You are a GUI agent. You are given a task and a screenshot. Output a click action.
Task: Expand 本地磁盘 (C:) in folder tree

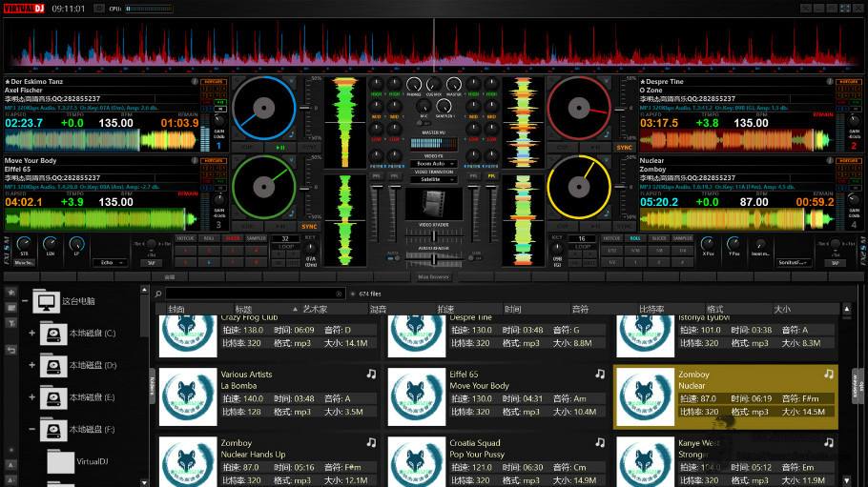point(32,334)
